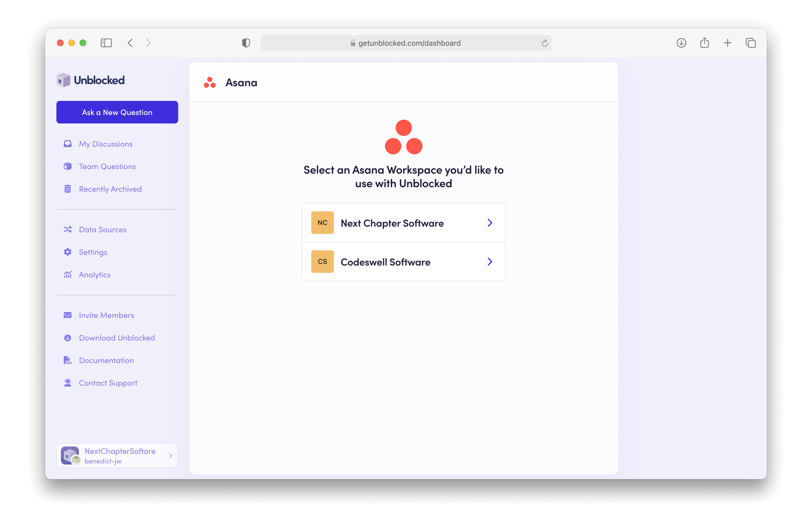Click the CS workspace badge
812x513 pixels.
(x=322, y=262)
